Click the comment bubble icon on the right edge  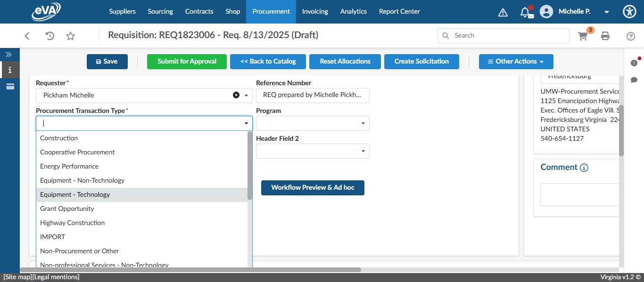coord(634,80)
